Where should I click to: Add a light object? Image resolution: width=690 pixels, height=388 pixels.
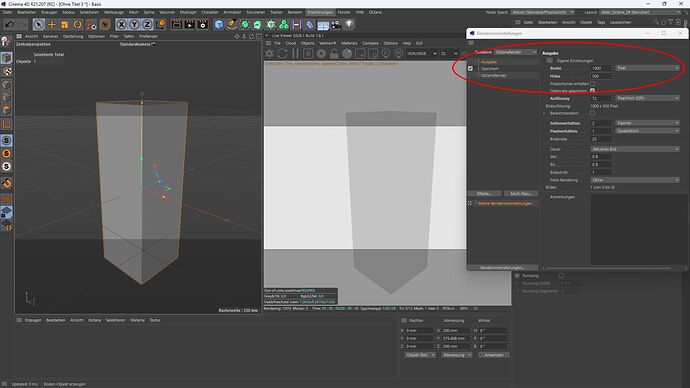[x=349, y=24]
